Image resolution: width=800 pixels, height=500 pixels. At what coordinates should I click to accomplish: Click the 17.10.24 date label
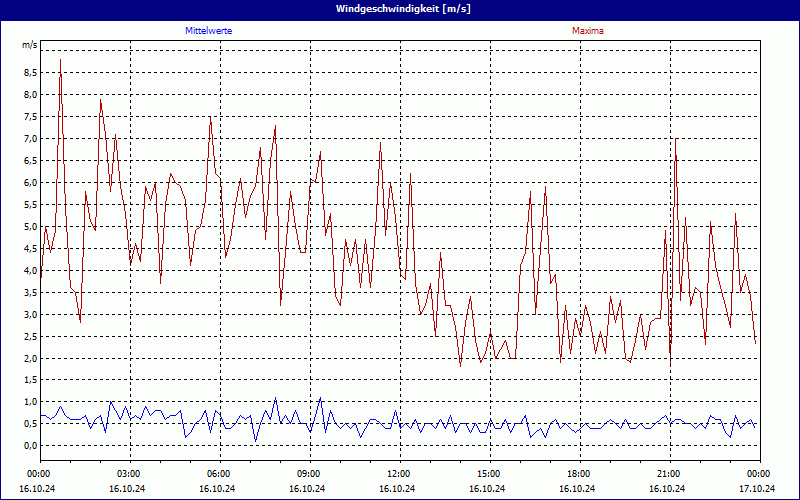[757, 488]
